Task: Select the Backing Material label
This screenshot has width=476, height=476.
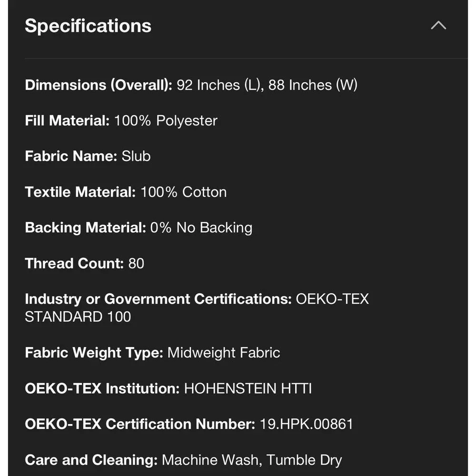Action: pyautogui.click(x=86, y=228)
